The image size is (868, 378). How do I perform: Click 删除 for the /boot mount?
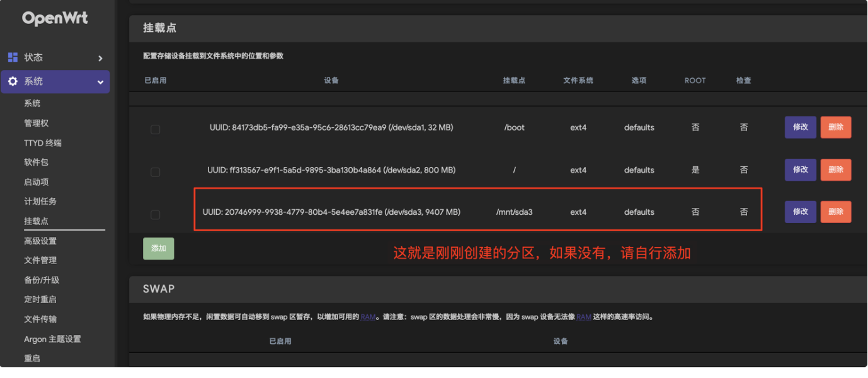click(x=835, y=127)
